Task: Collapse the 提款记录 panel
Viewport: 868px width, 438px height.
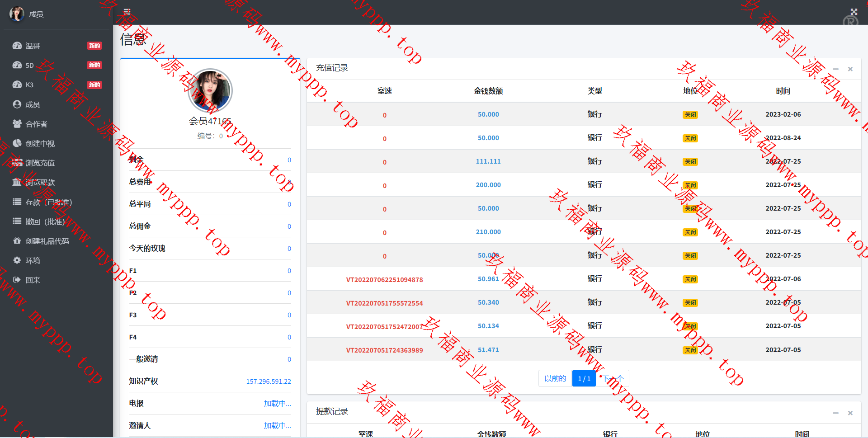Action: coord(835,413)
